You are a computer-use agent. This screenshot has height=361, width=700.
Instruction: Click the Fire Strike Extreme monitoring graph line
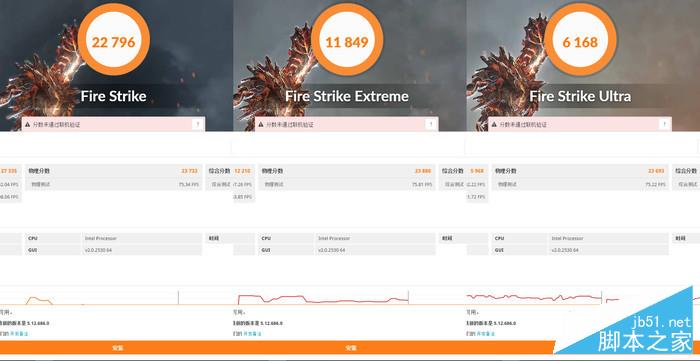[323, 299]
